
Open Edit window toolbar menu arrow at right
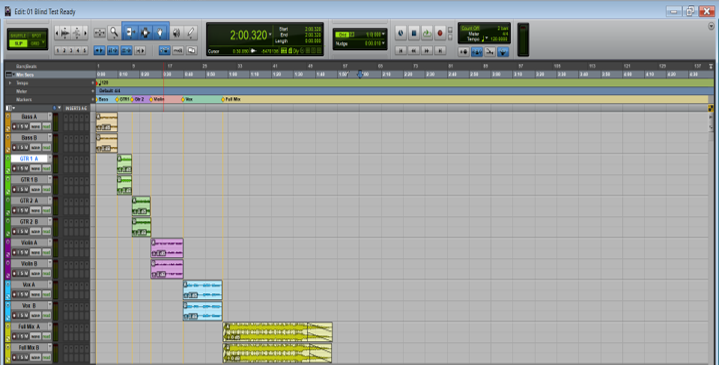(711, 27)
